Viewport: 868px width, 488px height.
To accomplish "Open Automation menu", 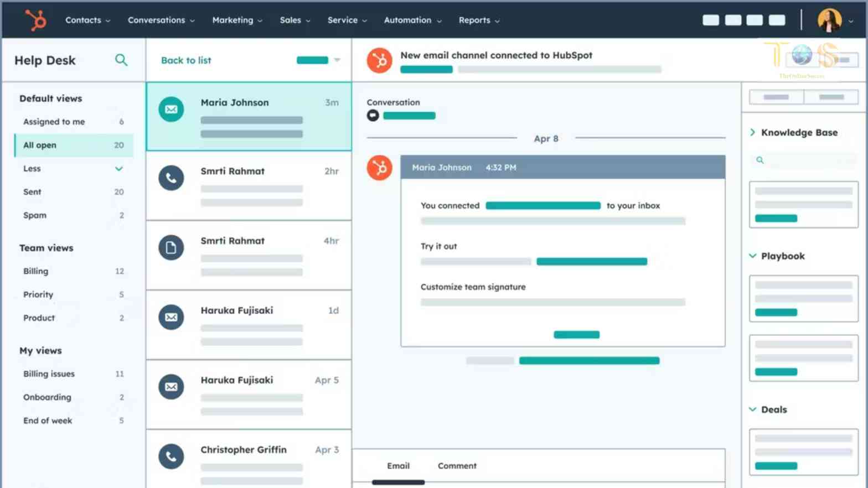I will click(412, 20).
